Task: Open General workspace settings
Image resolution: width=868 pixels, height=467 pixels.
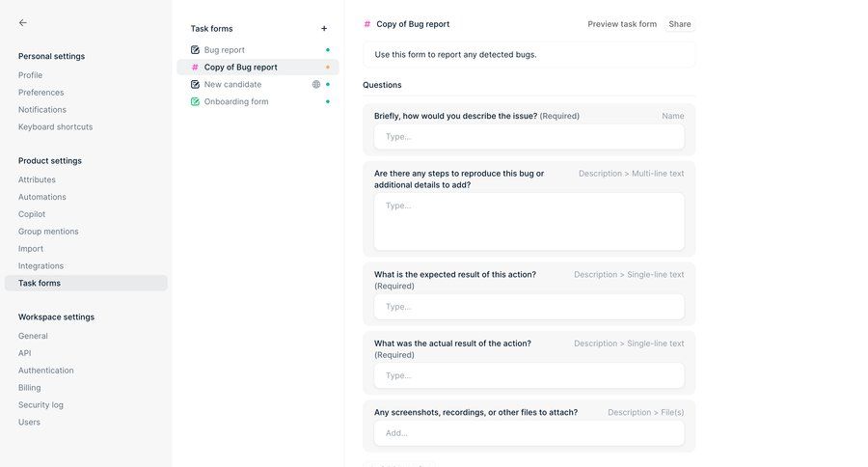Action: point(33,336)
